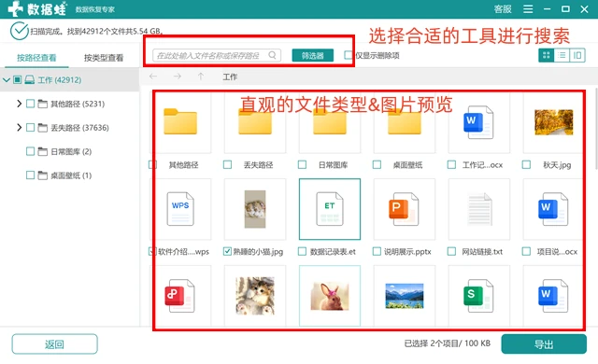Click the search magnifier icon

(x=272, y=55)
